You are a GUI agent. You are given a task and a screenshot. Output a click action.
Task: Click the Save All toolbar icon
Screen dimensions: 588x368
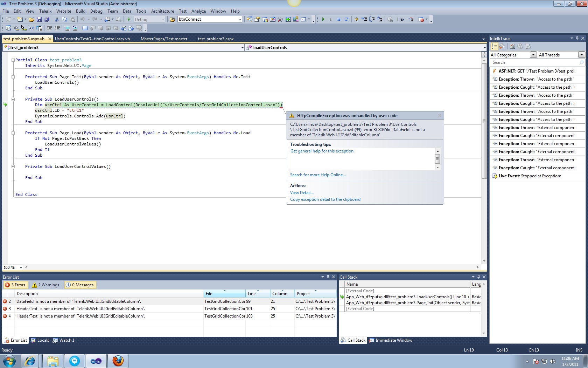point(47,20)
